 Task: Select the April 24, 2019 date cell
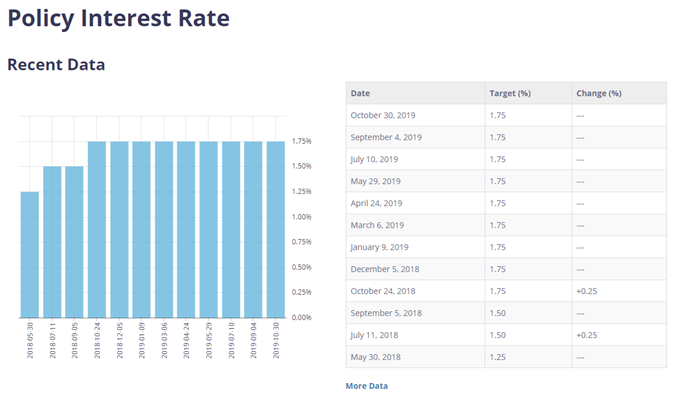tap(415, 203)
